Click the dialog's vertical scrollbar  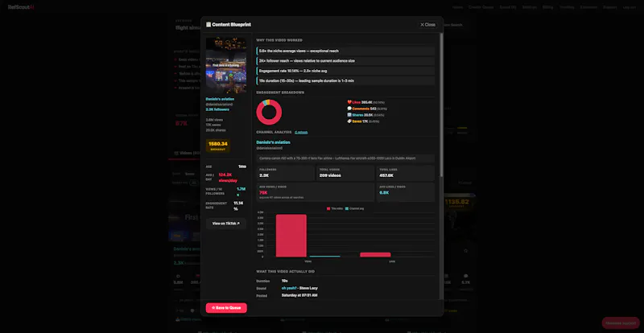441,105
